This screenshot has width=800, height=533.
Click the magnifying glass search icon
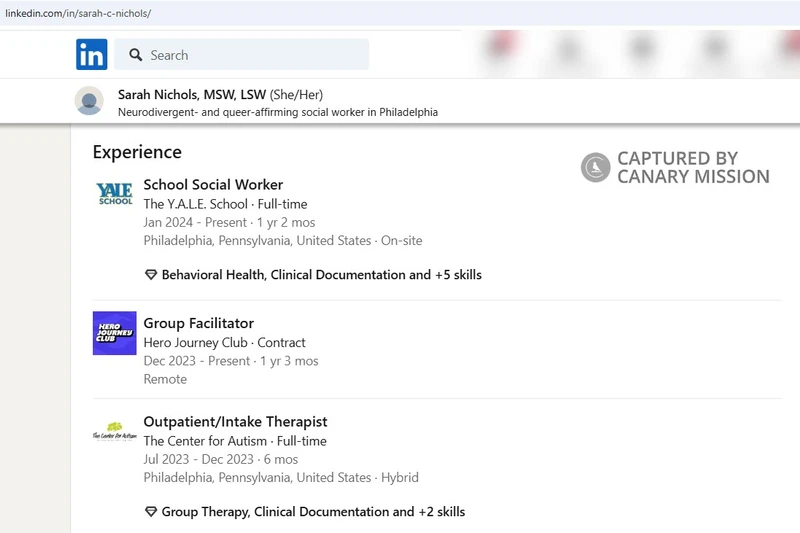136,55
